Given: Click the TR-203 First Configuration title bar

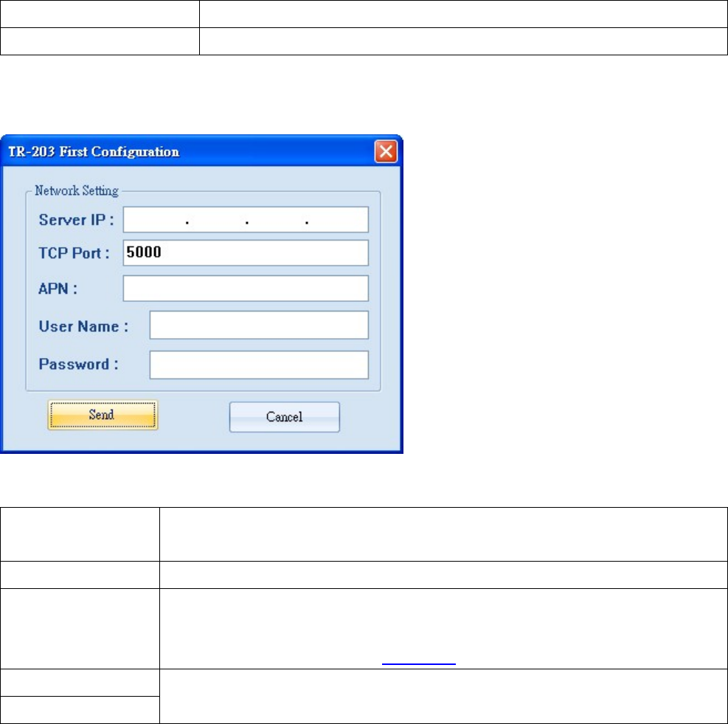Looking at the screenshot, I should pyautogui.click(x=201, y=151).
